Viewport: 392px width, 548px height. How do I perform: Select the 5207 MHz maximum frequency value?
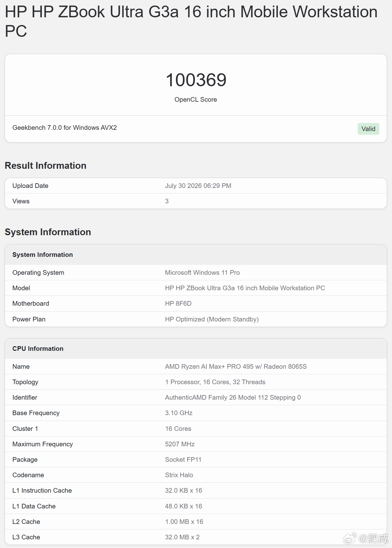(180, 444)
